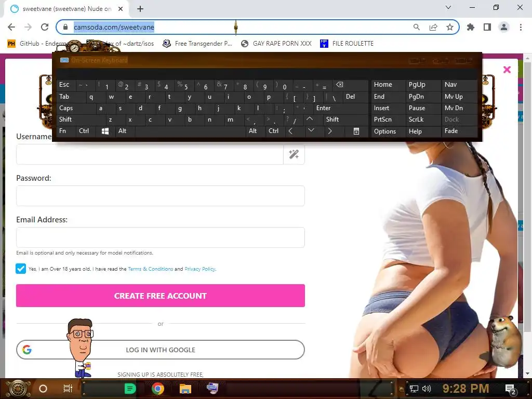View site information via the lock icon

pos(65,27)
